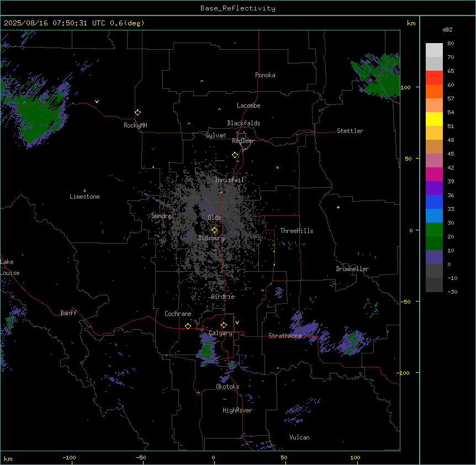
Task: Select the light blue swatch between 33 and 30
Action: (x=434, y=216)
